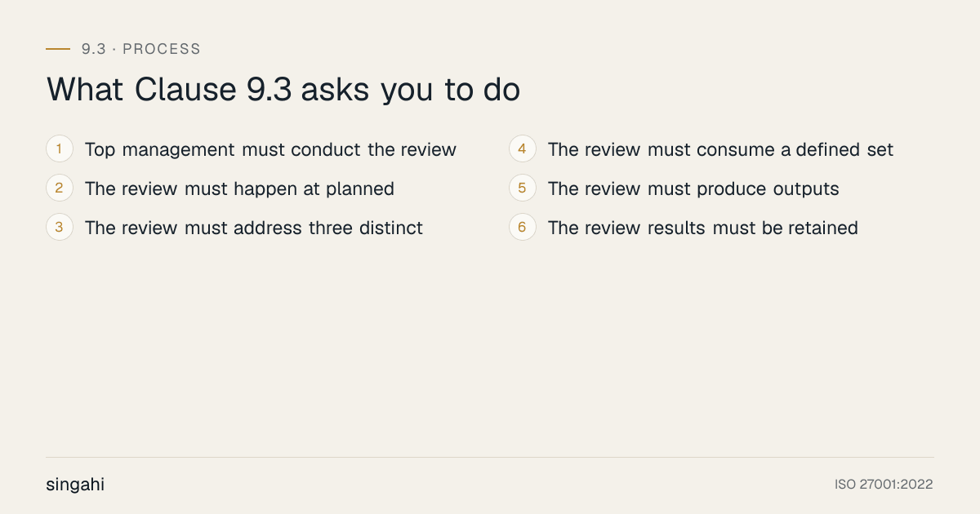Select 'The review must happen at planned'
This screenshot has width=980, height=514.
tap(239, 188)
